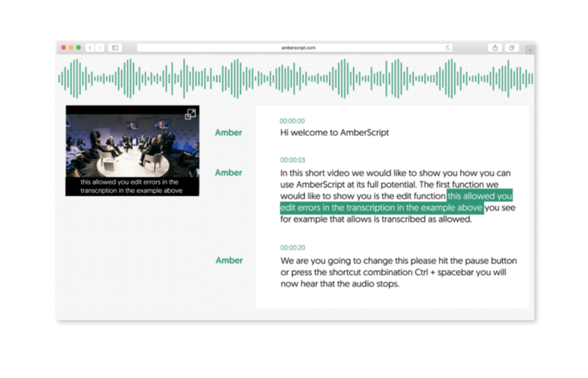Screen dimensions: 588x378
Task: Maximize the window with green button
Action: coord(78,48)
